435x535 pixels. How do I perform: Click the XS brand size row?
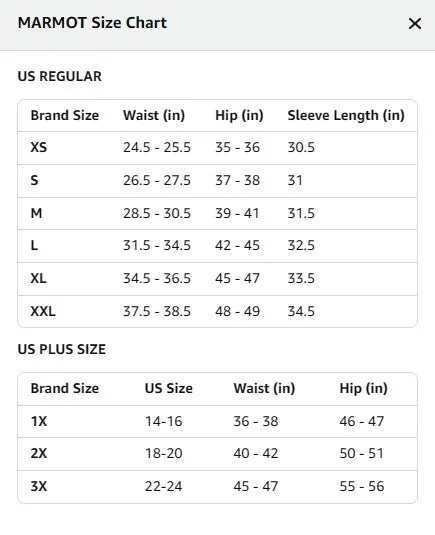(x=217, y=147)
